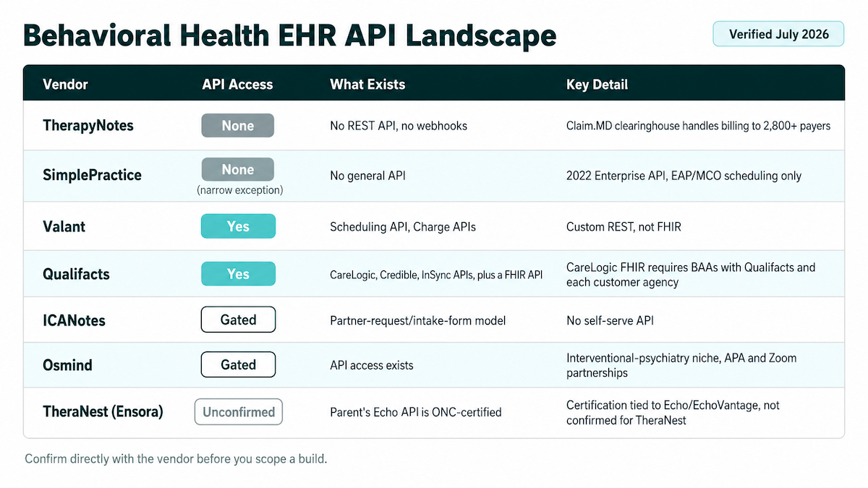
Task: Click the 'No general API' cell
Action: pyautogui.click(x=367, y=176)
